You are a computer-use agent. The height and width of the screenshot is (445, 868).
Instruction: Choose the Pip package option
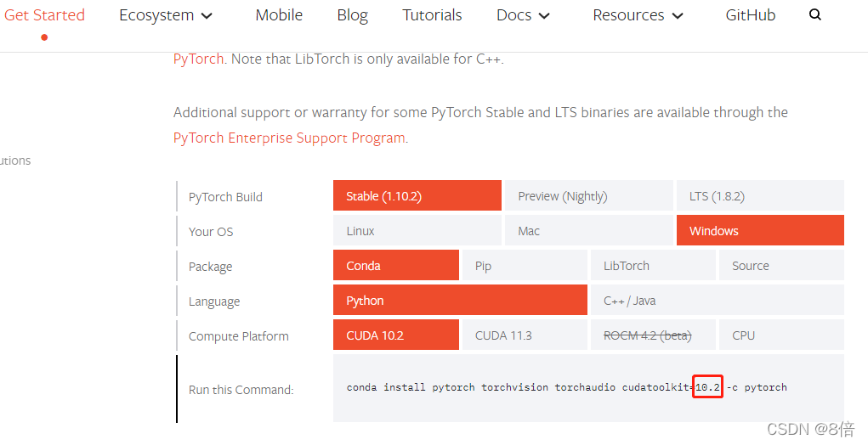(x=525, y=265)
